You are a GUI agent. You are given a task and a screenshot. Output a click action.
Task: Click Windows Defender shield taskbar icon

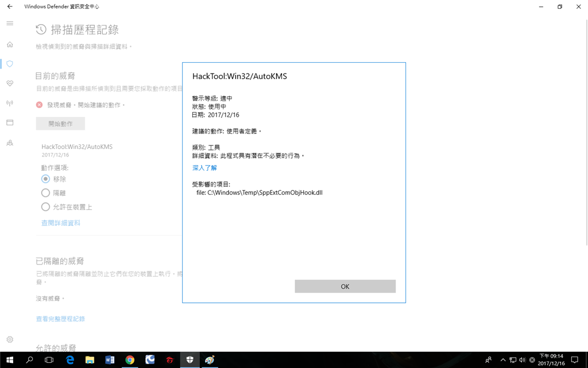189,360
